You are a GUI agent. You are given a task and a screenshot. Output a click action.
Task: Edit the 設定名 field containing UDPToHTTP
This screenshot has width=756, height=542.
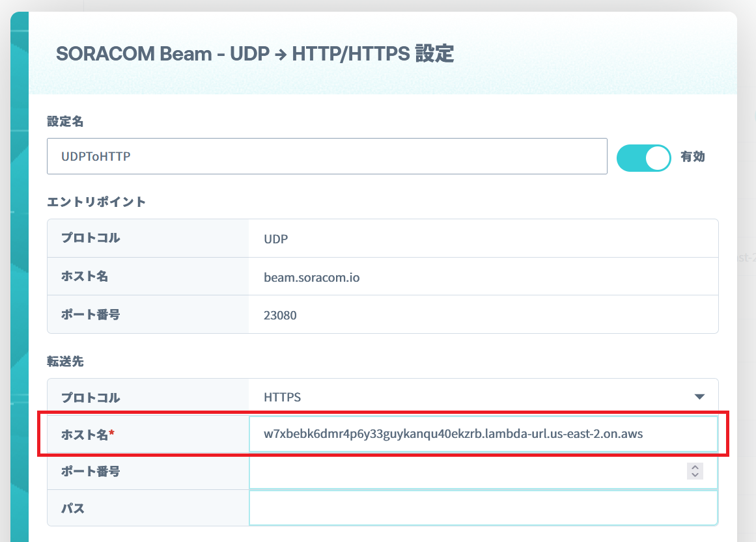pyautogui.click(x=327, y=156)
